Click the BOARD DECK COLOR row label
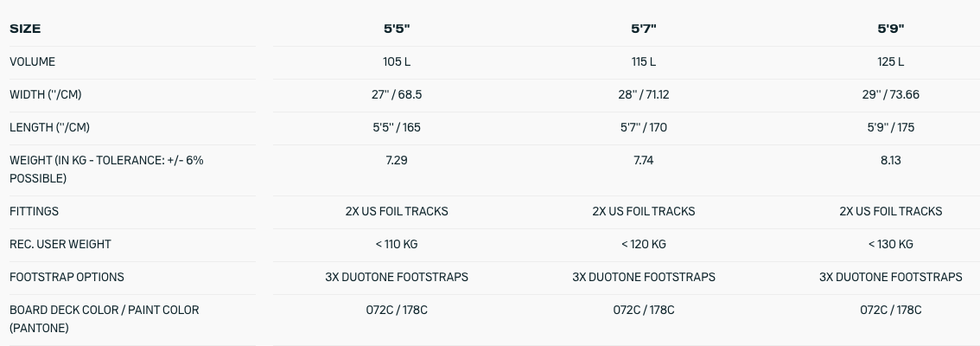This screenshot has width=980, height=346. coord(104,318)
